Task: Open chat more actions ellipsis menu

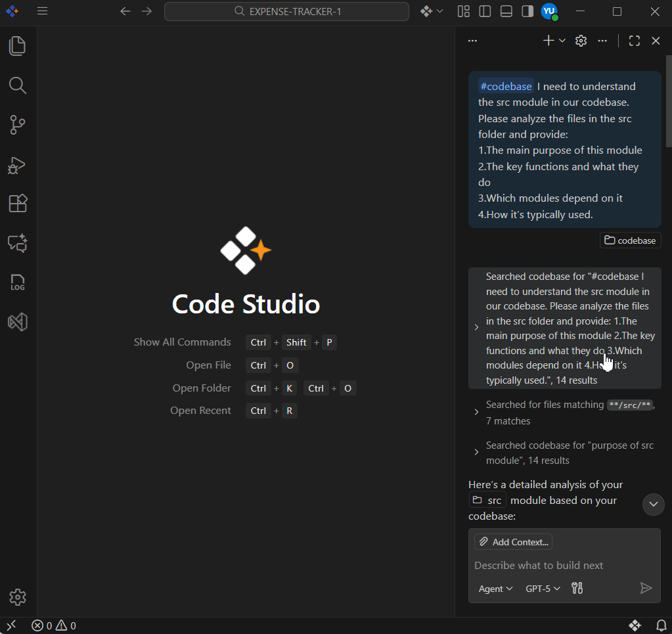Action: 602,41
